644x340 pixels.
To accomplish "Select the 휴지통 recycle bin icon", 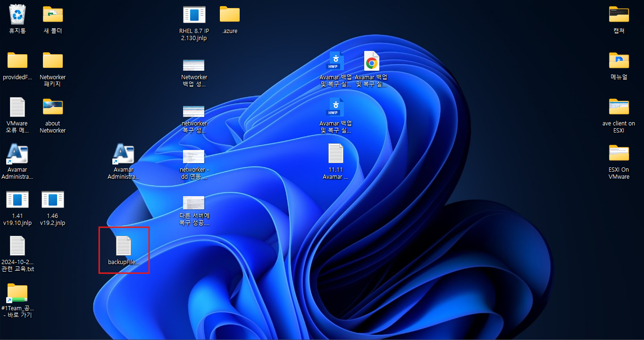I will 17,19.
